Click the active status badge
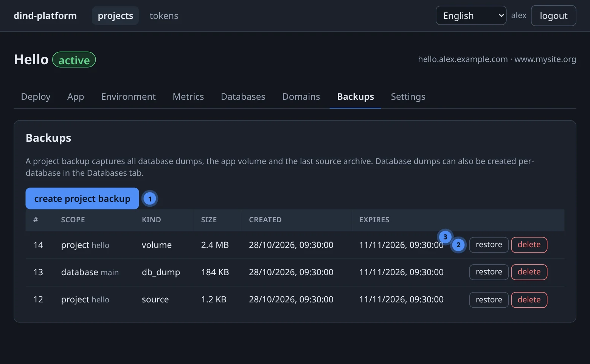 click(x=74, y=60)
